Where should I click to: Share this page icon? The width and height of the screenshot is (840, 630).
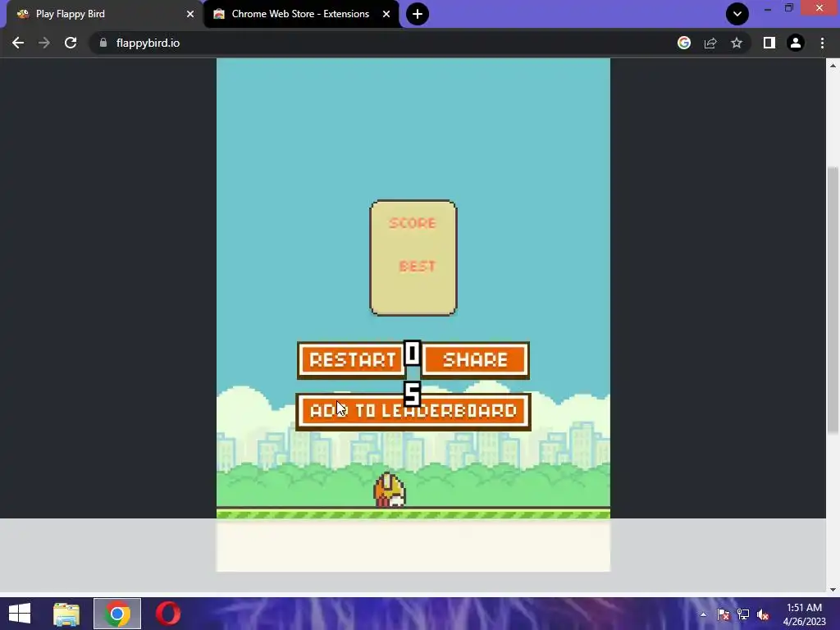click(710, 43)
